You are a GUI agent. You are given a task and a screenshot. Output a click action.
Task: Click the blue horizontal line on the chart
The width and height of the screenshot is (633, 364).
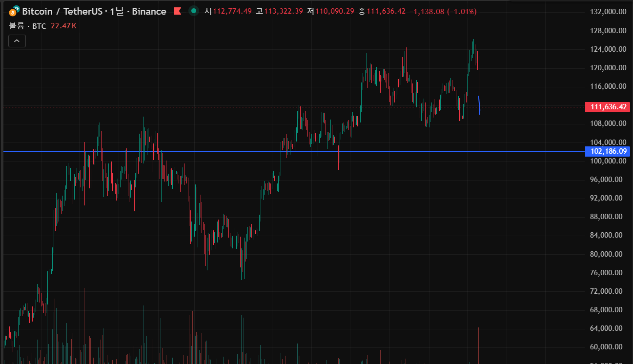[x=293, y=151]
